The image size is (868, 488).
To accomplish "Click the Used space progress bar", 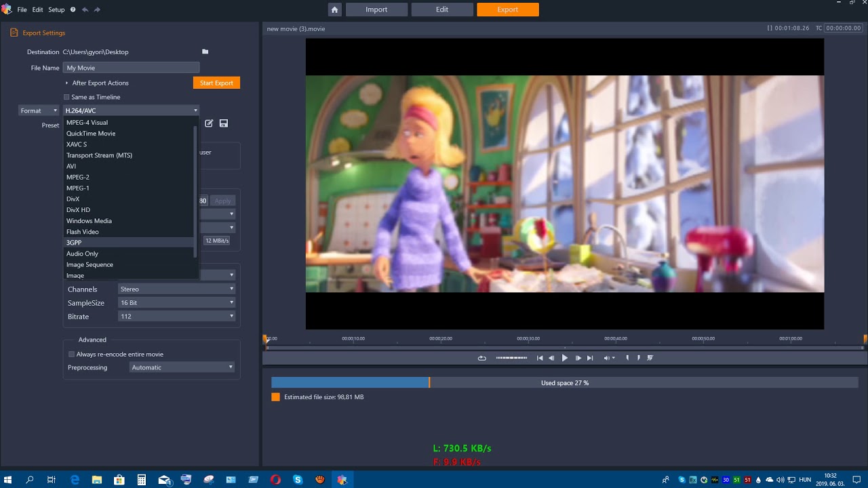I will 565,383.
